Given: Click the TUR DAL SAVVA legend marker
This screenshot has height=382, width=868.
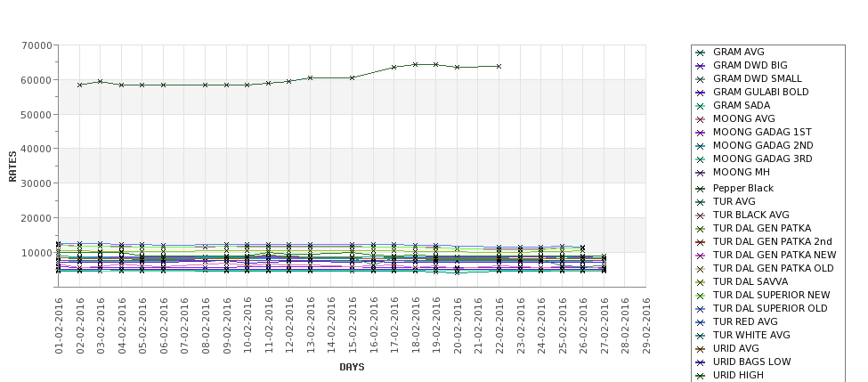Looking at the screenshot, I should pyautogui.click(x=701, y=282).
